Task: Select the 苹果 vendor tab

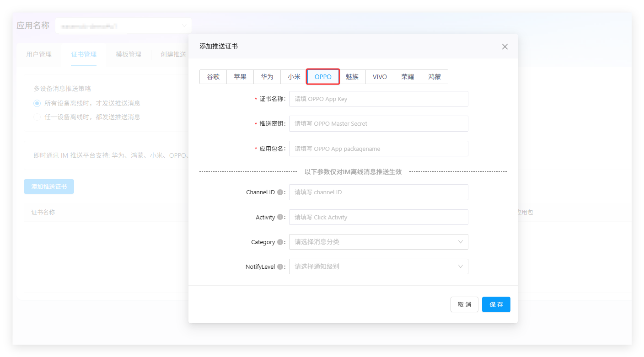Action: [240, 77]
